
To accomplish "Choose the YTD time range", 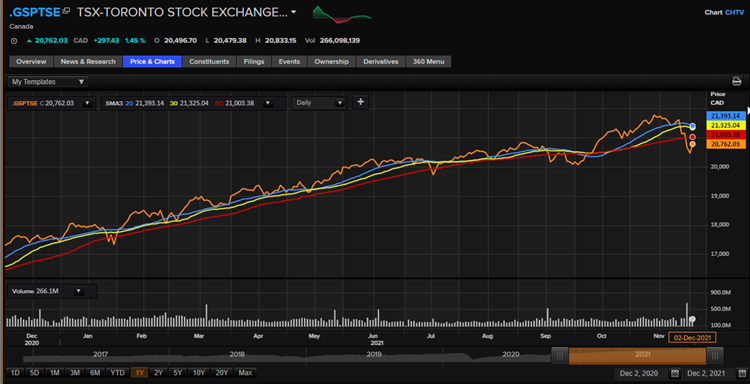I will coord(117,373).
